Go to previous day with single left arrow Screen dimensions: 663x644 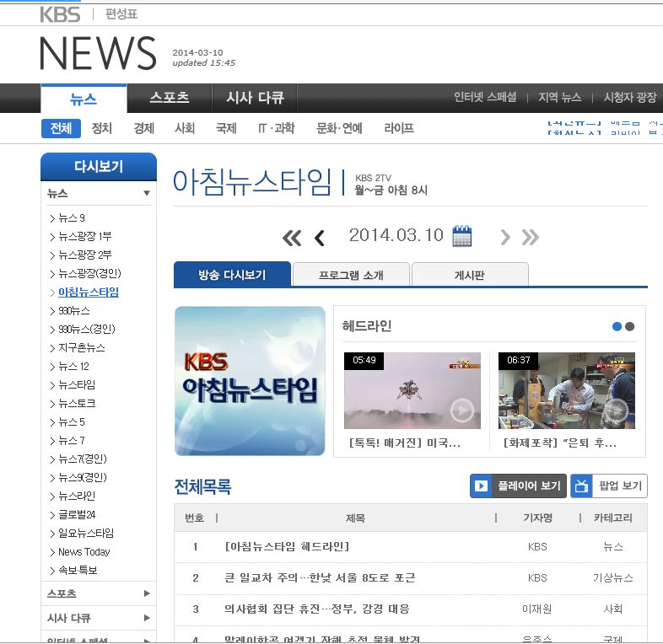pyautogui.click(x=319, y=238)
